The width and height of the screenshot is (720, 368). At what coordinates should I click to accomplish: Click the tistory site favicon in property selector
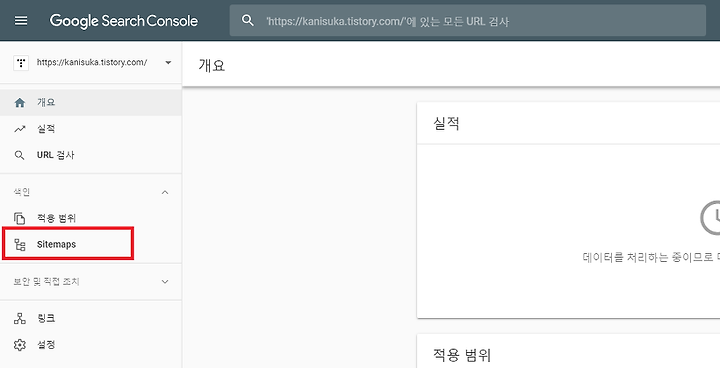click(21, 62)
